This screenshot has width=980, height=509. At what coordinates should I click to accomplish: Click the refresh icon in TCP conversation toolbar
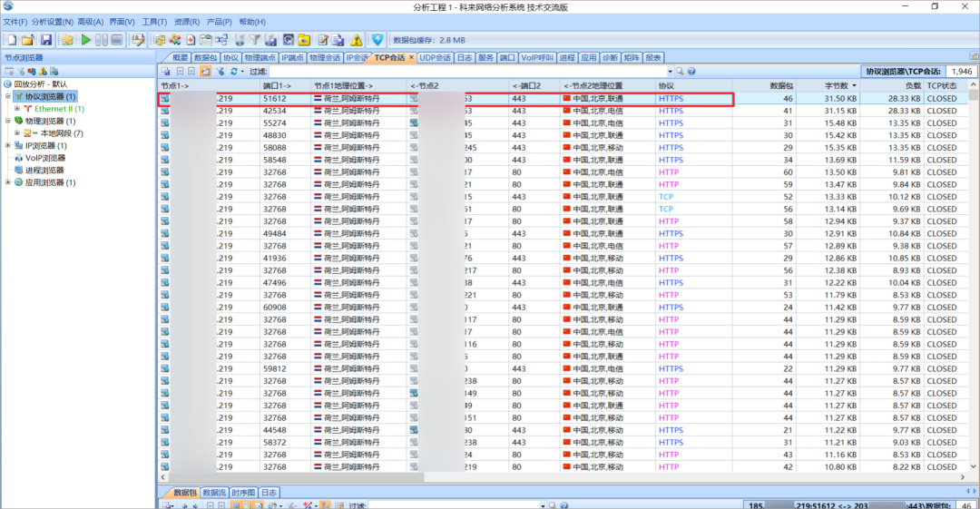pos(234,71)
